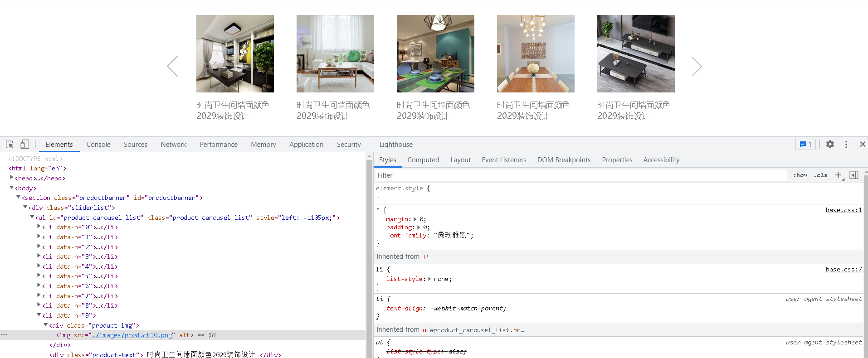Open the Network tab

174,145
